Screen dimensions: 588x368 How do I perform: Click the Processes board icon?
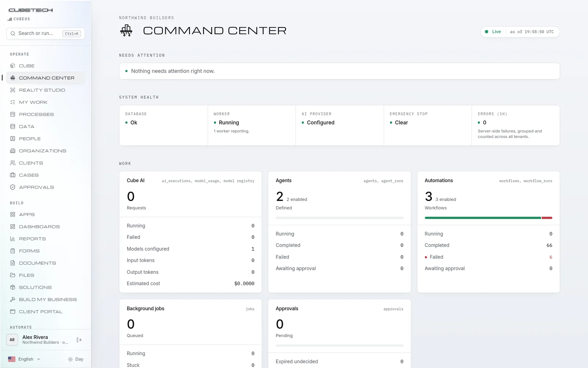coord(12,114)
